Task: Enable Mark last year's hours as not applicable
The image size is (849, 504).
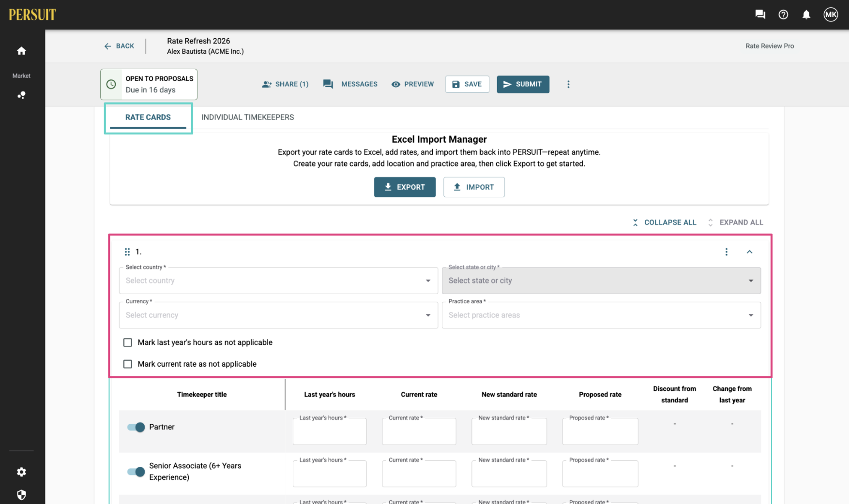Action: click(x=128, y=342)
